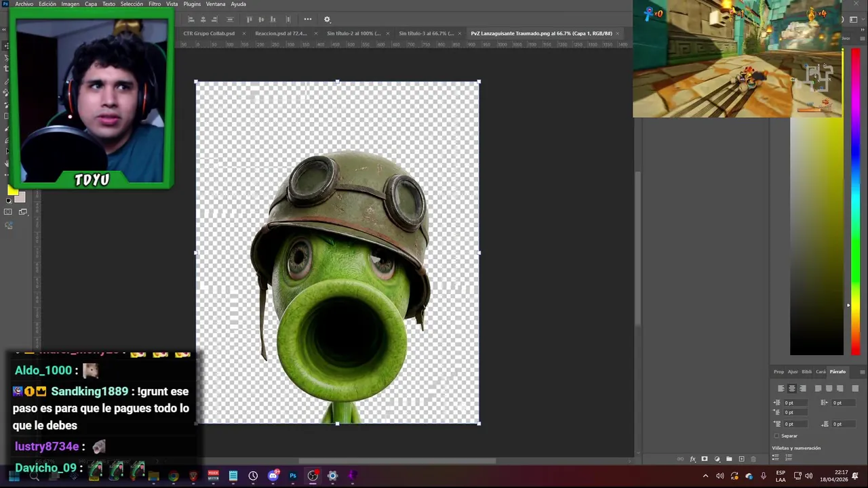The width and height of the screenshot is (868, 488).
Task: Switch to Reaccion.psd document tab
Action: 281,33
